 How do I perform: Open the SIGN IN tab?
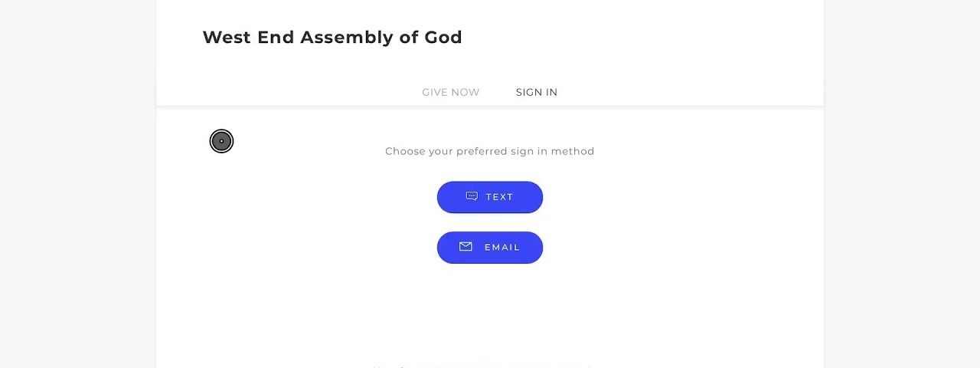tap(536, 92)
